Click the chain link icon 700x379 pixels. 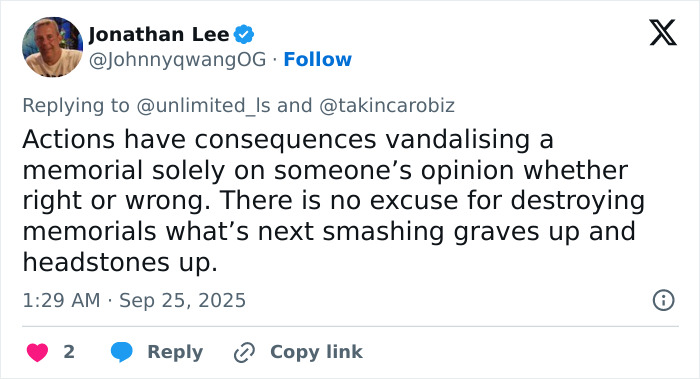pyautogui.click(x=244, y=352)
